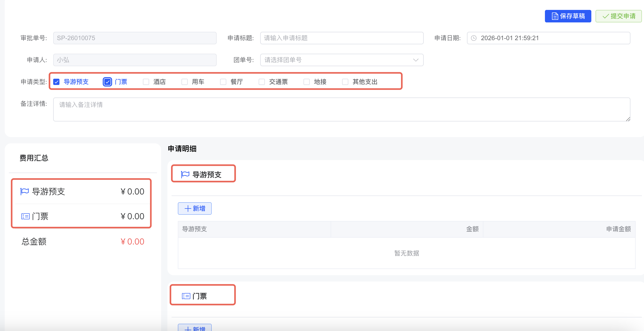
Task: Click the ticket icon beside 门票 section header
Action: pyautogui.click(x=186, y=296)
